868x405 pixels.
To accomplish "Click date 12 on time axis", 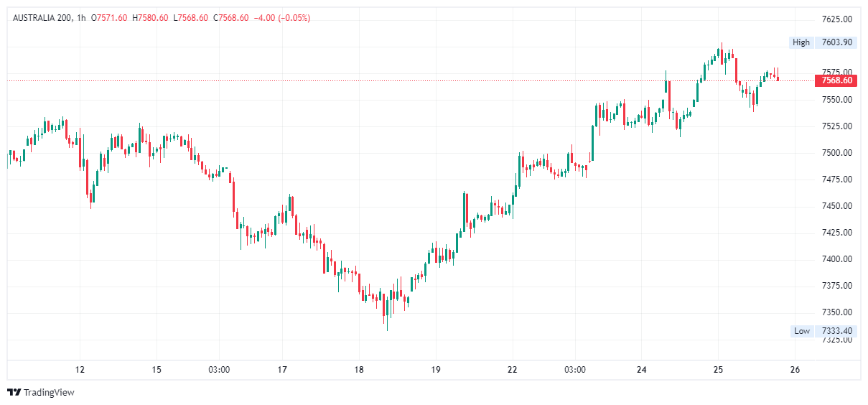I will click(x=80, y=370).
